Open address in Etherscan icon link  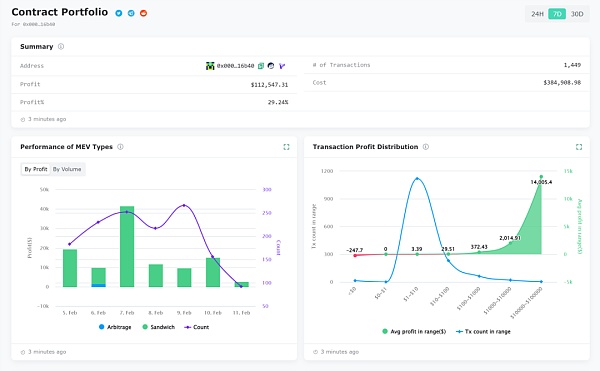point(271,66)
